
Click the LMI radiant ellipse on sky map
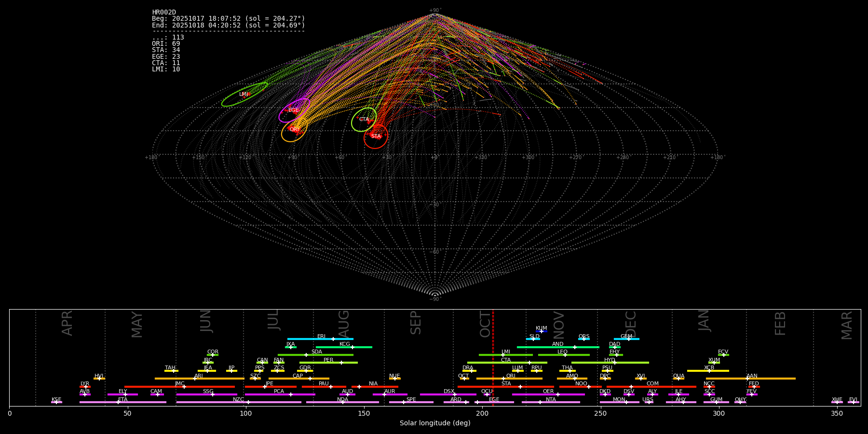pos(244,95)
